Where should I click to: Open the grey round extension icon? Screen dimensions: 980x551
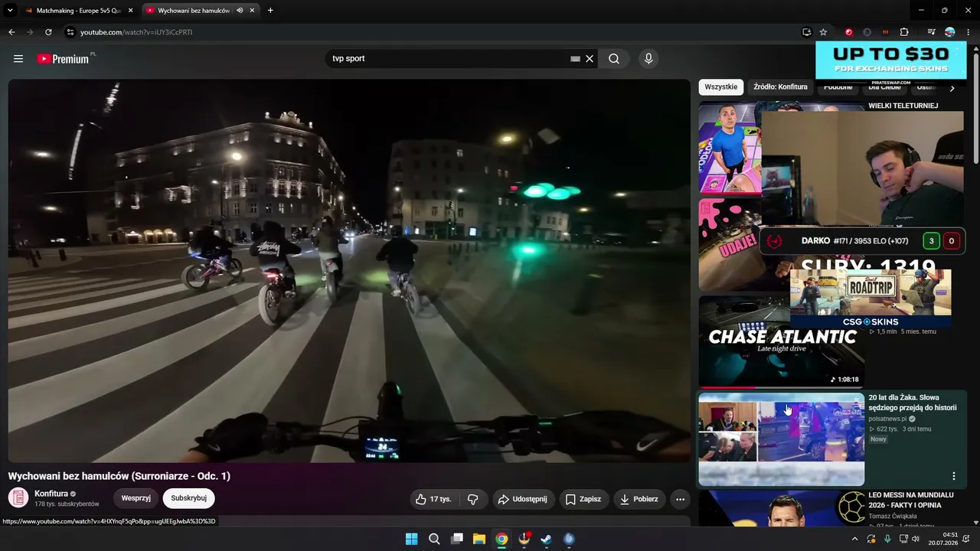[x=867, y=32]
